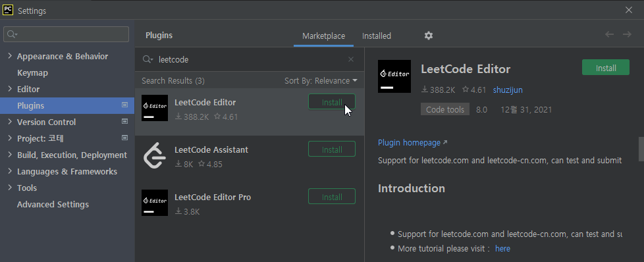Click the project-level icon beside Version Control
The width and height of the screenshot is (644, 262).
tap(125, 122)
